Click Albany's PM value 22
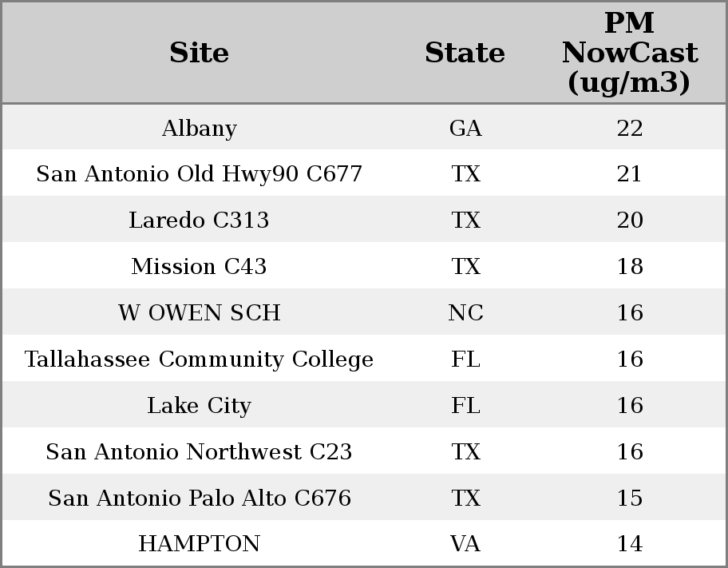728x568 pixels. (630, 129)
